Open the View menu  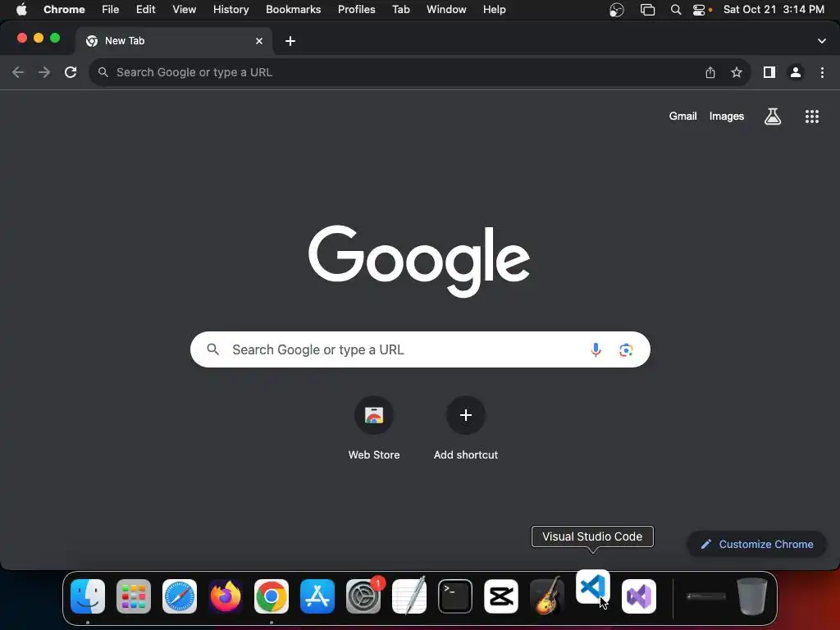(x=184, y=10)
